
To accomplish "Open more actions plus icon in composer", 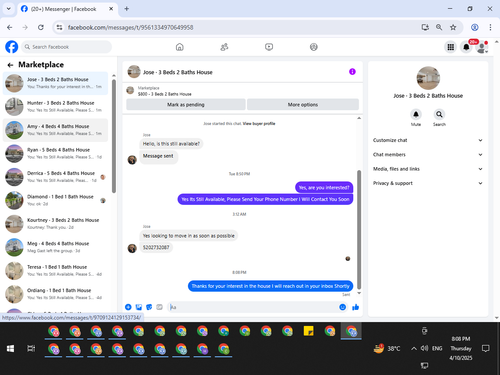I will click(128, 307).
